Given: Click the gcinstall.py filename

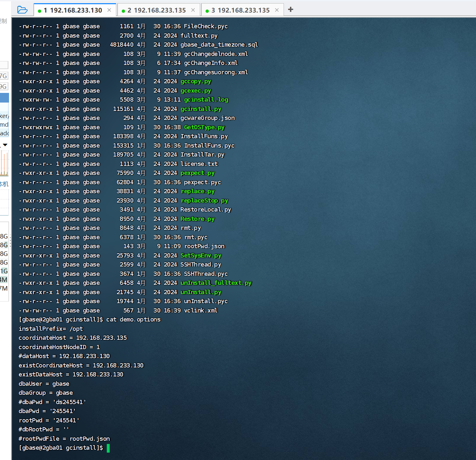Looking at the screenshot, I should [x=201, y=109].
